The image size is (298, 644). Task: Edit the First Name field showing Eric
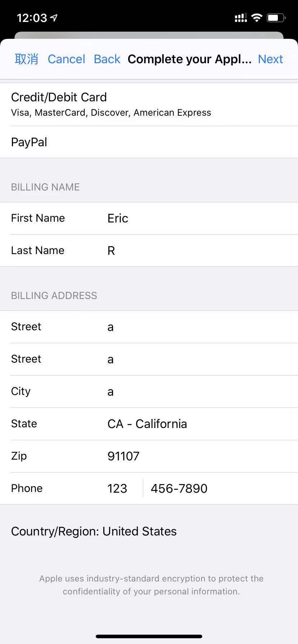[x=162, y=218]
